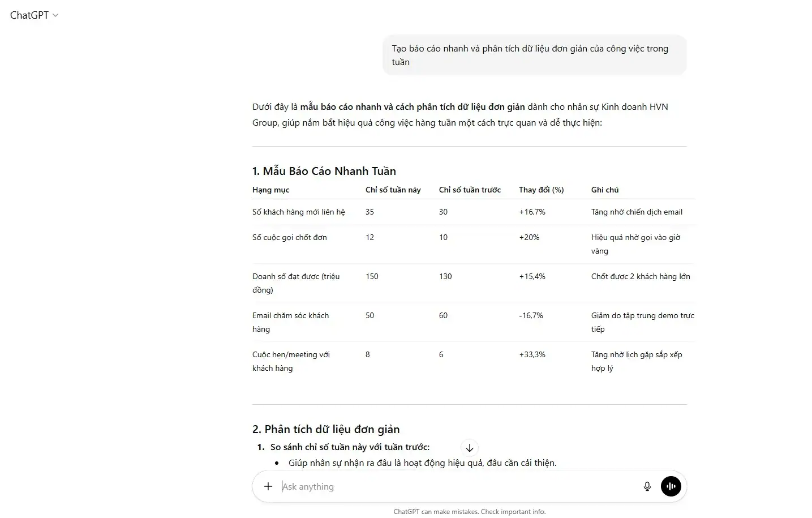
Task: Click the "-16,7%" change value cell
Action: click(x=531, y=315)
